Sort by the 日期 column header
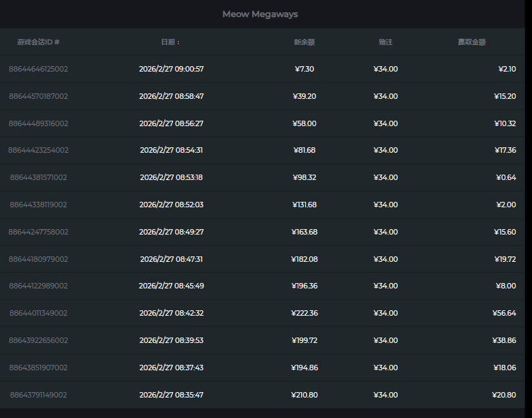Image resolution: width=532 pixels, height=418 pixels. pos(170,42)
